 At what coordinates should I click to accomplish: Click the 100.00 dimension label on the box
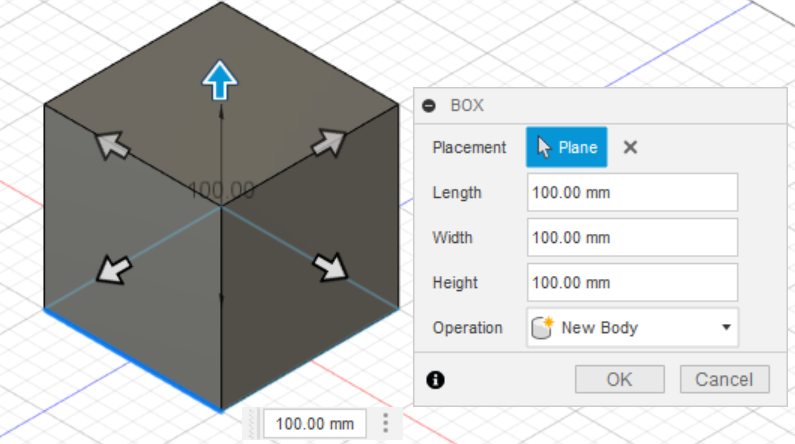click(221, 191)
